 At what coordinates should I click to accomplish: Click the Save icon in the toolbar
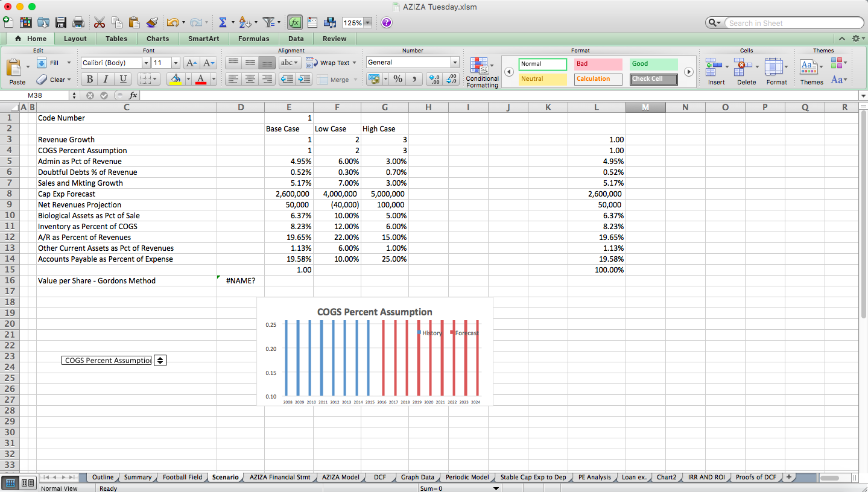click(x=61, y=22)
